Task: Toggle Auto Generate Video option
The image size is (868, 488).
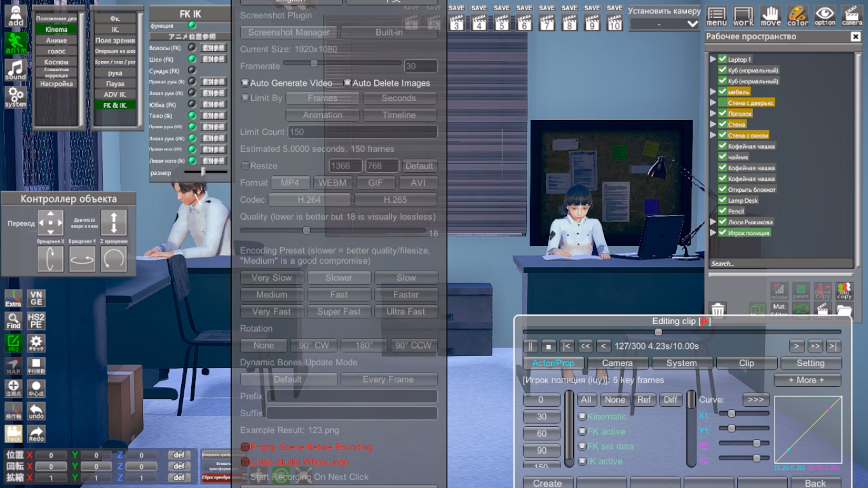Action: point(245,83)
